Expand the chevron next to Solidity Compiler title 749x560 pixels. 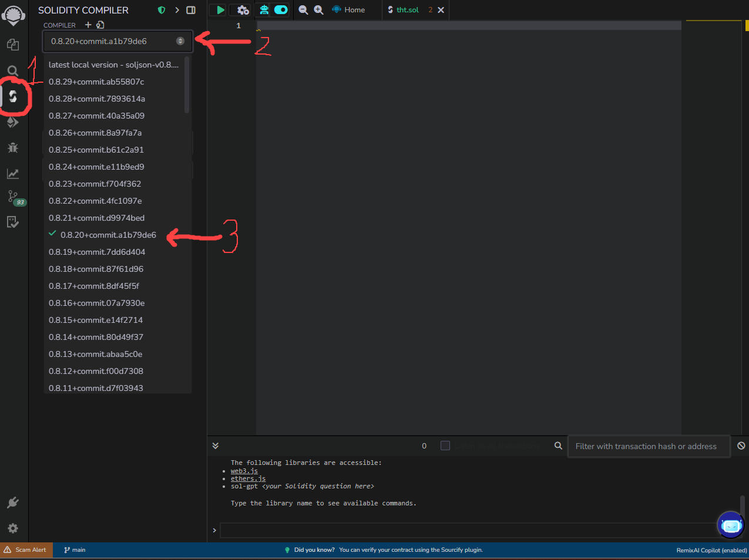pyautogui.click(x=177, y=10)
